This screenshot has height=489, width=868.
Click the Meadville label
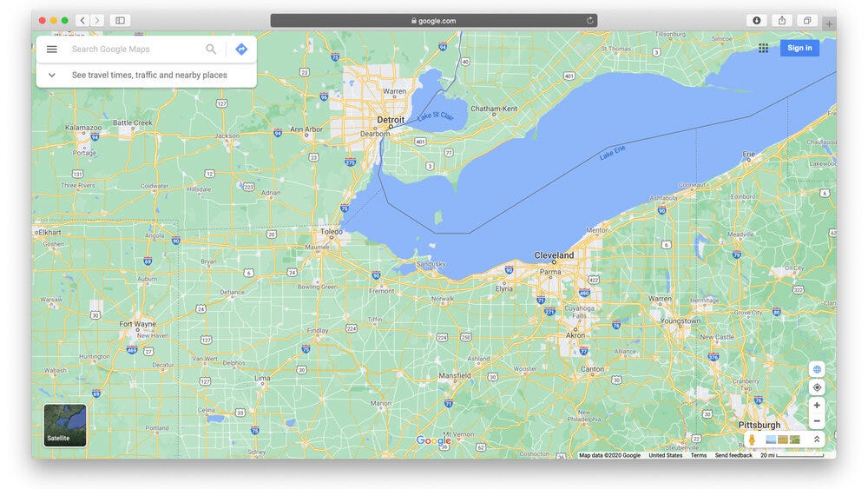coord(740,235)
